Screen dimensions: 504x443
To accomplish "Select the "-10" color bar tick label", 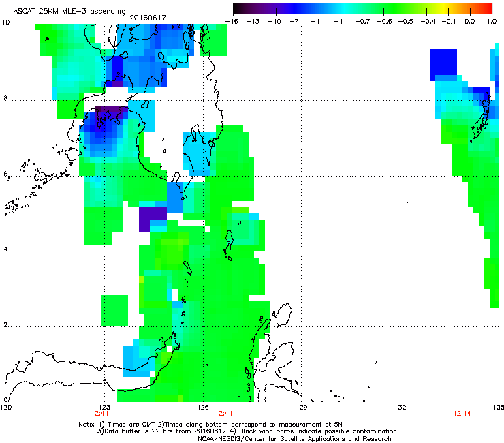I will pyautogui.click(x=274, y=22).
